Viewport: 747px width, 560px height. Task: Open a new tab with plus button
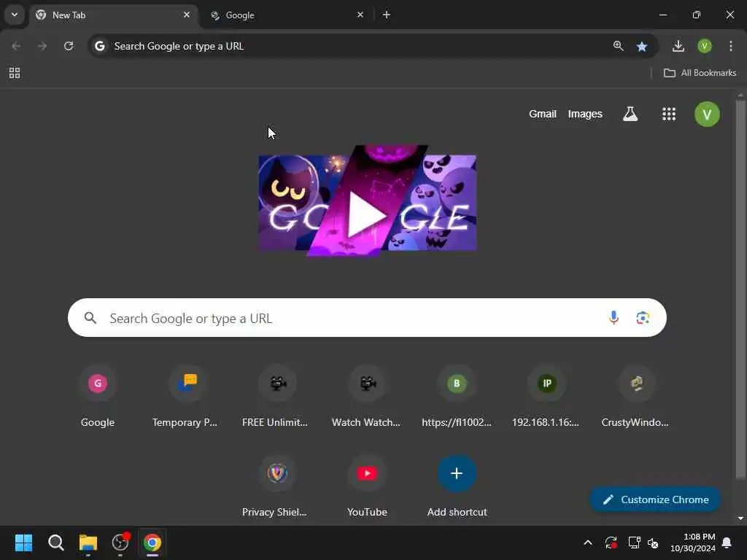387,15
